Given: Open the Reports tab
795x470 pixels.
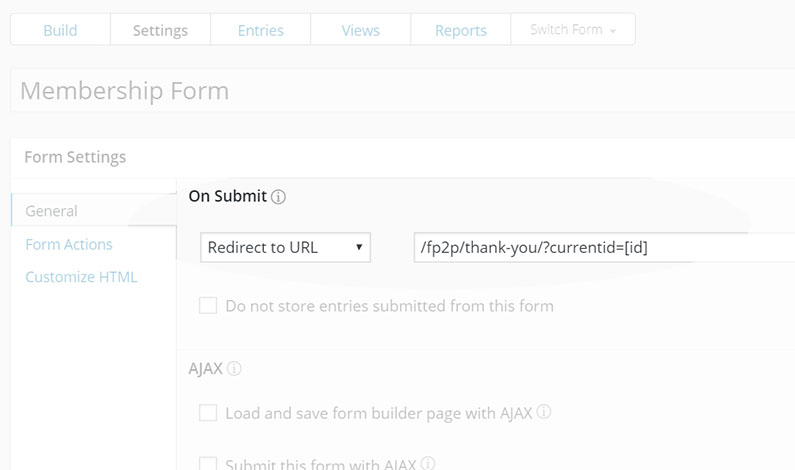Looking at the screenshot, I should tap(461, 30).
